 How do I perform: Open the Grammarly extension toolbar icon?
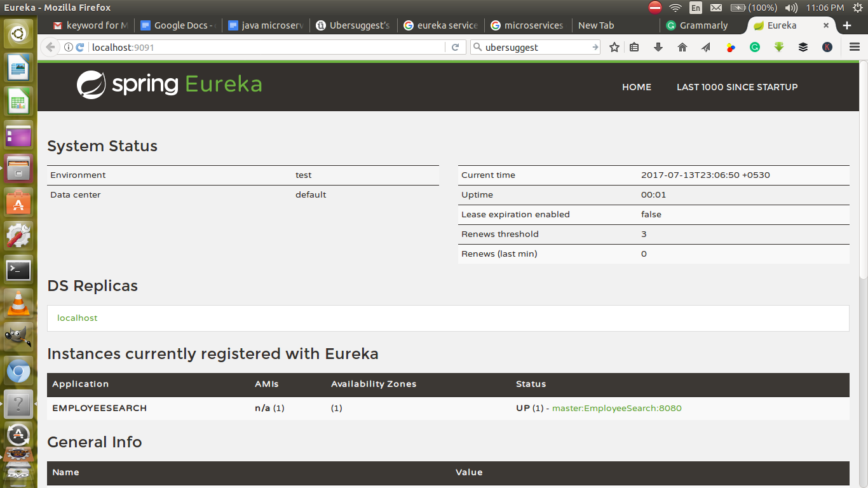755,47
